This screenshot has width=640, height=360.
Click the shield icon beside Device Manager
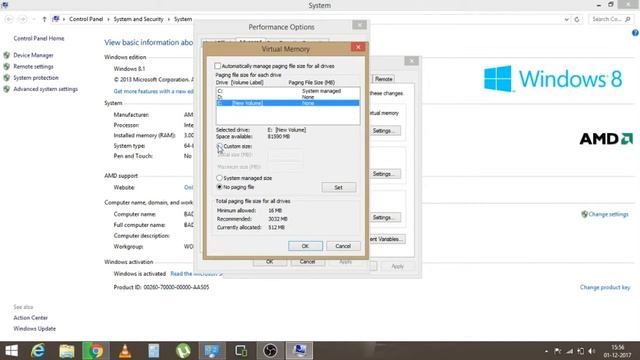pos(7,55)
